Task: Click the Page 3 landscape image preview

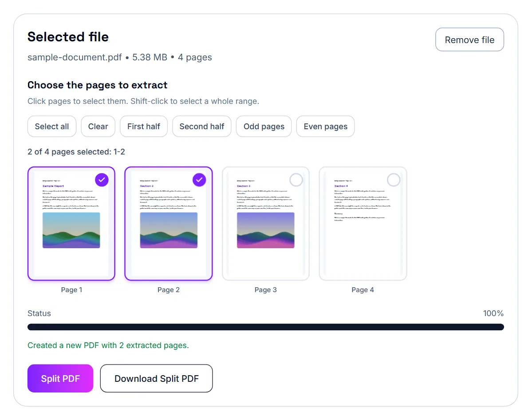Action: [x=266, y=230]
